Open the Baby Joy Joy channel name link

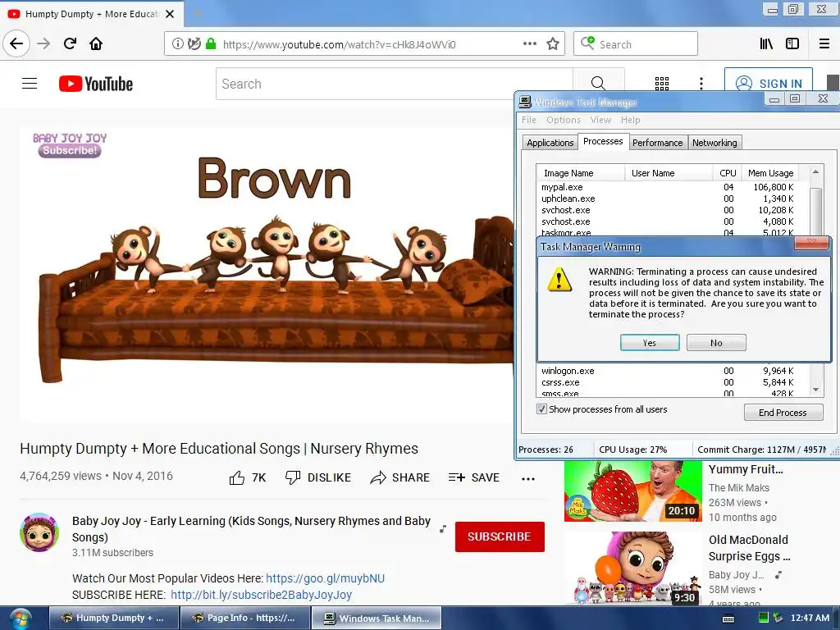click(x=251, y=529)
